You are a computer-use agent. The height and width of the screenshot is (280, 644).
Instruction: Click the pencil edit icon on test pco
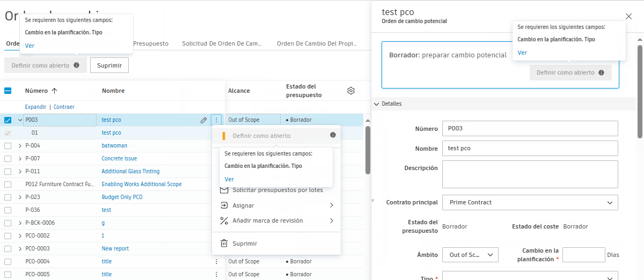pyautogui.click(x=204, y=120)
